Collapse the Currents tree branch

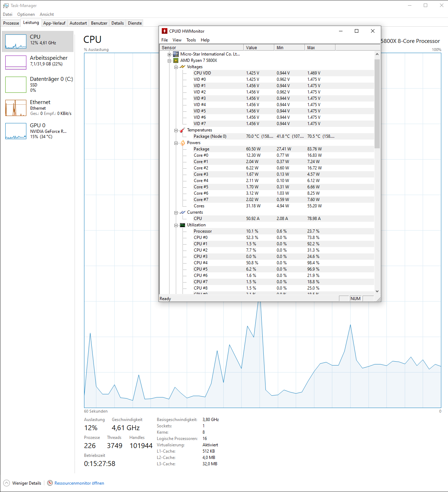[x=176, y=213]
